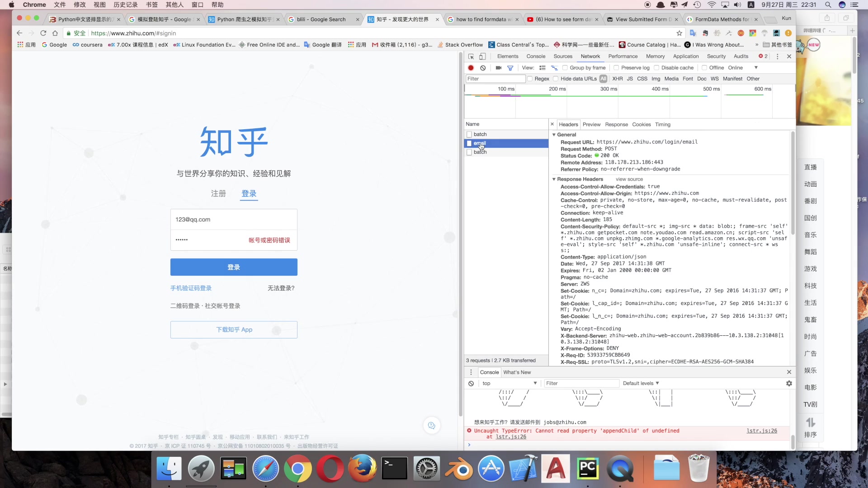This screenshot has width=868, height=488.
Task: Open the Online throttling dropdown arrow
Action: pyautogui.click(x=756, y=68)
